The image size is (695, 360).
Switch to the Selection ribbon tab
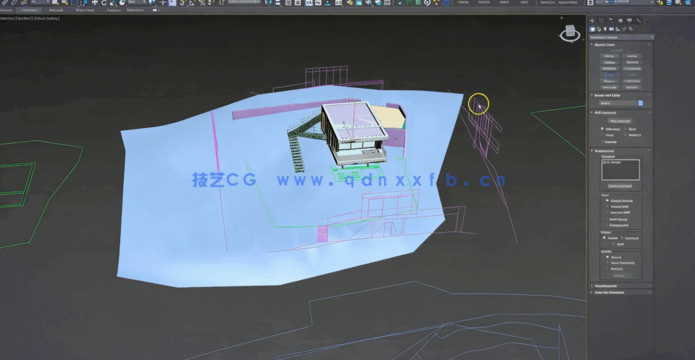[56, 10]
